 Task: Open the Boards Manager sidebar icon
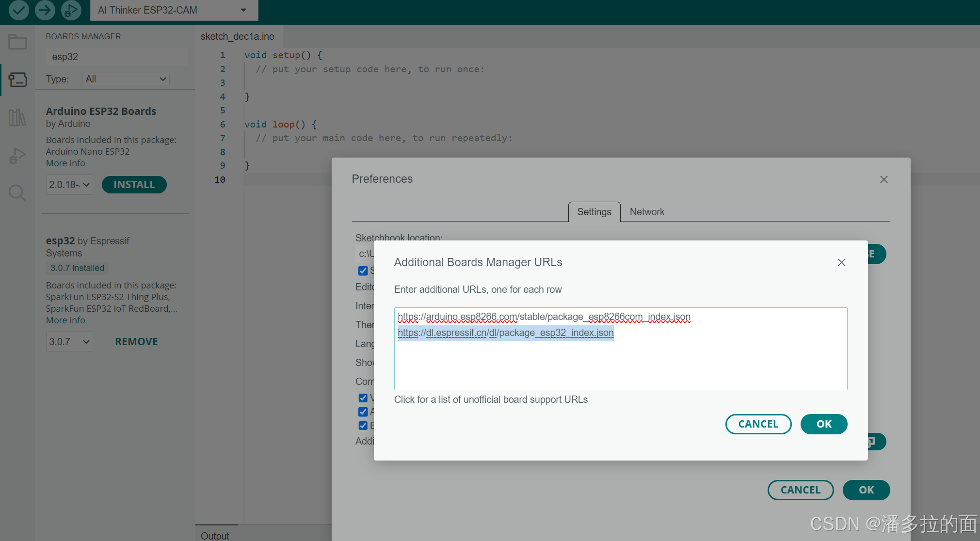(17, 80)
